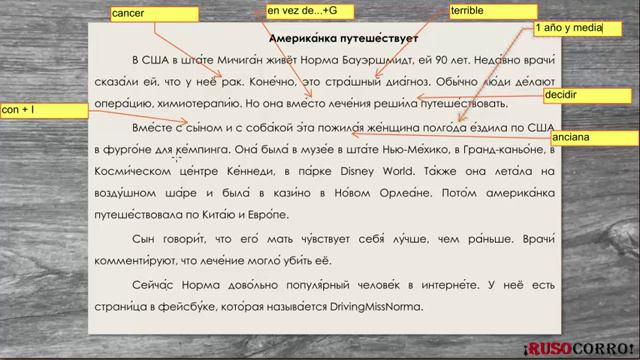This screenshot has height=360, width=640.
Task: Click the title 'Американка путешествует'
Action: click(x=343, y=39)
